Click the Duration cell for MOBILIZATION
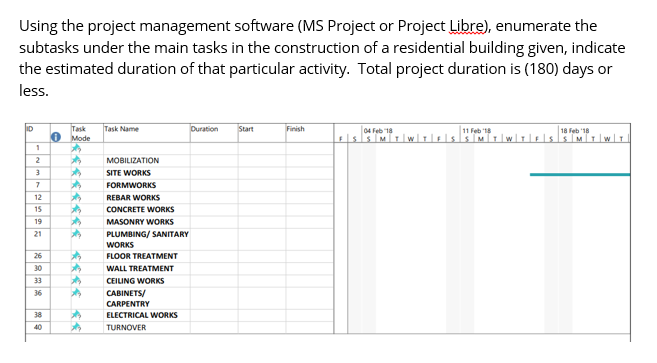Screen dimensions: 657x363 point(214,160)
